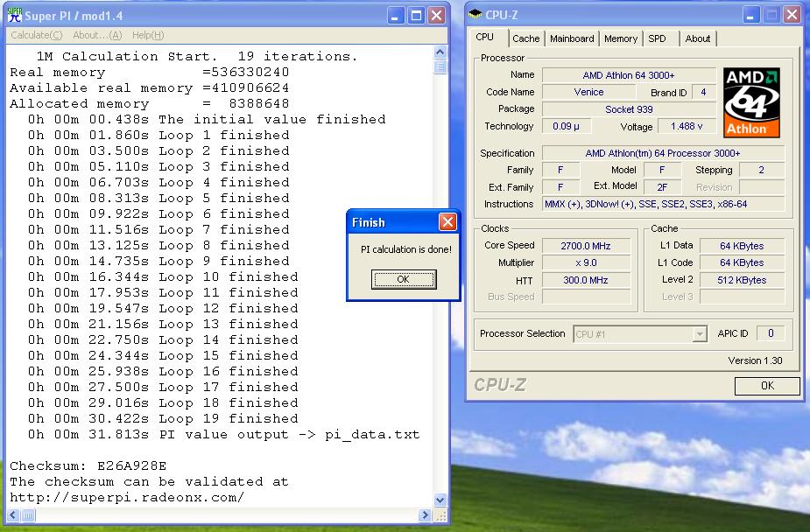The image size is (810, 532).
Task: Click the scroll down arrow in Super PI
Action: pos(440,500)
